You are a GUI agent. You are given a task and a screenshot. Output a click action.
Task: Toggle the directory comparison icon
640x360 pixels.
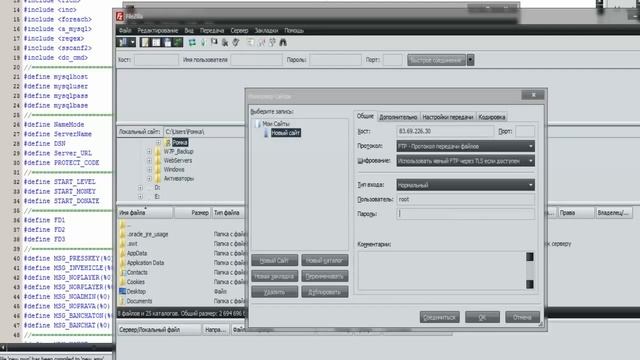[261, 42]
